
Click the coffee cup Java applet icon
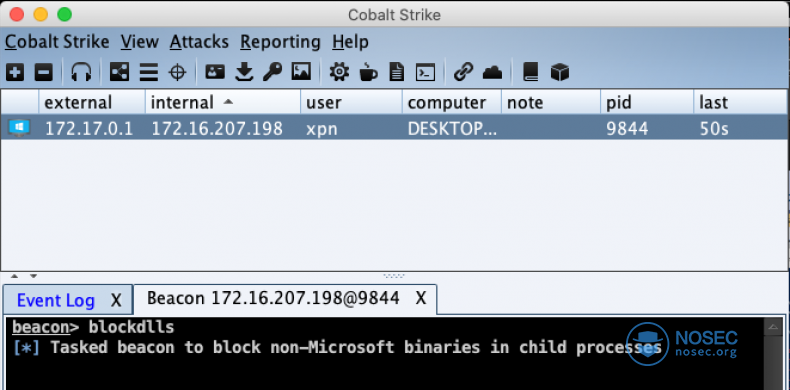point(368,72)
